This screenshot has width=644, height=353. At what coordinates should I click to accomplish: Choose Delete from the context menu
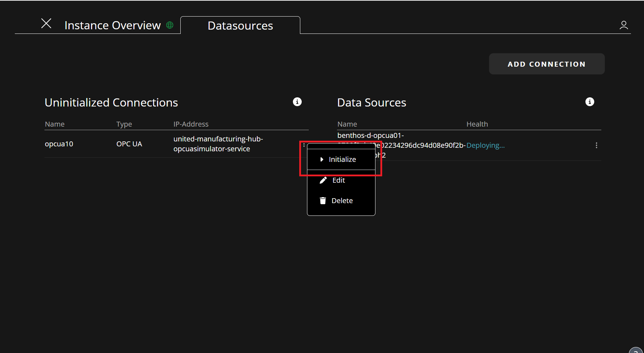tap(342, 201)
